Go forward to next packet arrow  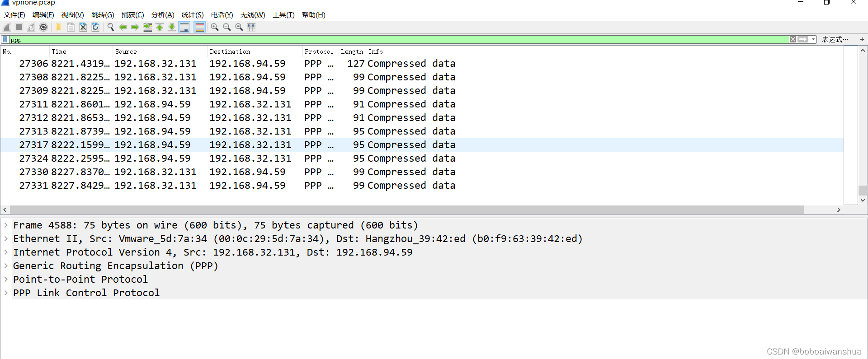135,27
